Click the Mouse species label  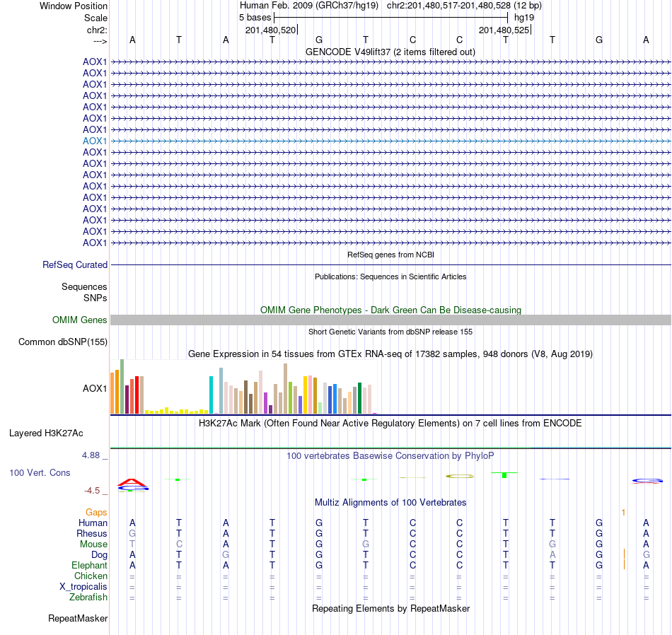93,544
